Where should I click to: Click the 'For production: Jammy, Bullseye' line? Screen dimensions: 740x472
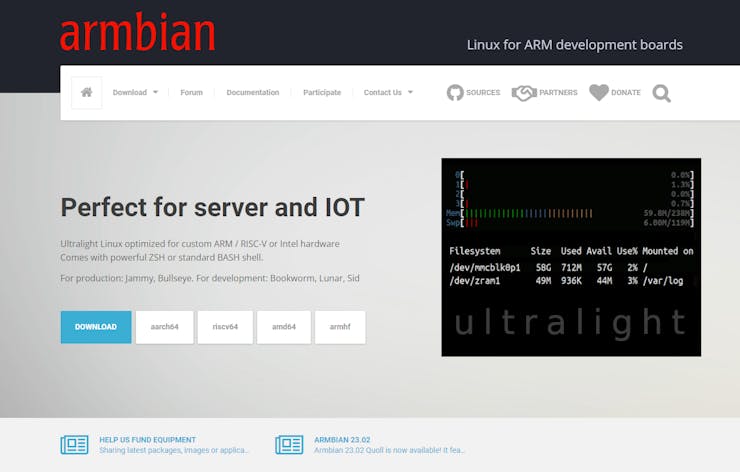coord(210,278)
